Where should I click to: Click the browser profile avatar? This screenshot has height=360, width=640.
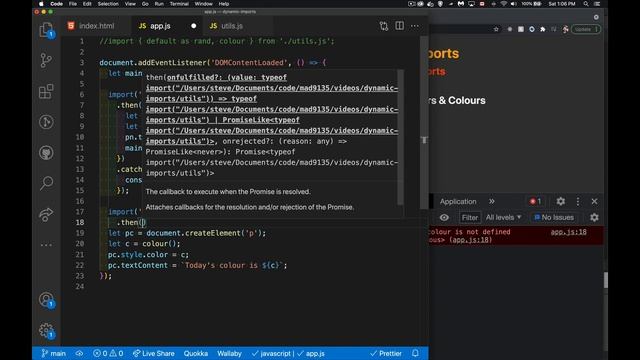point(565,29)
